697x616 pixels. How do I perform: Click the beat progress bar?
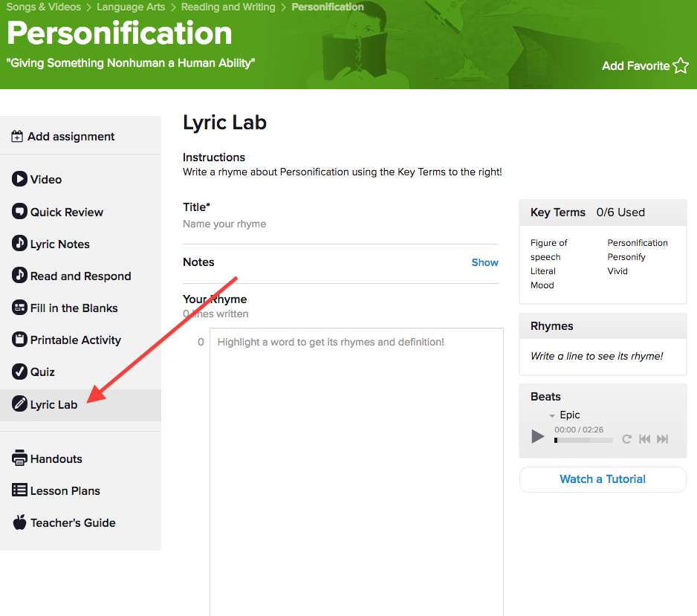(x=584, y=440)
